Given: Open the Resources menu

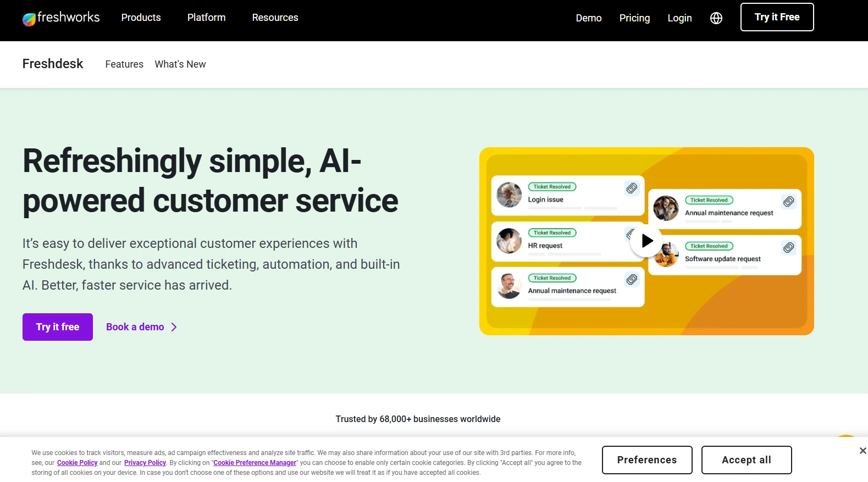Looking at the screenshot, I should 275,18.
